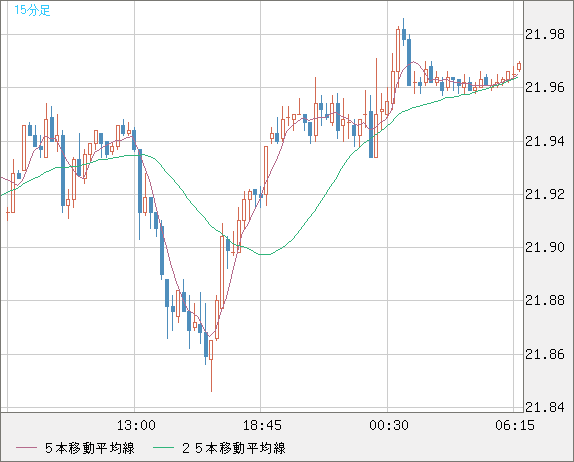
Task: Click the 13:00 time axis label
Action: coord(136,425)
